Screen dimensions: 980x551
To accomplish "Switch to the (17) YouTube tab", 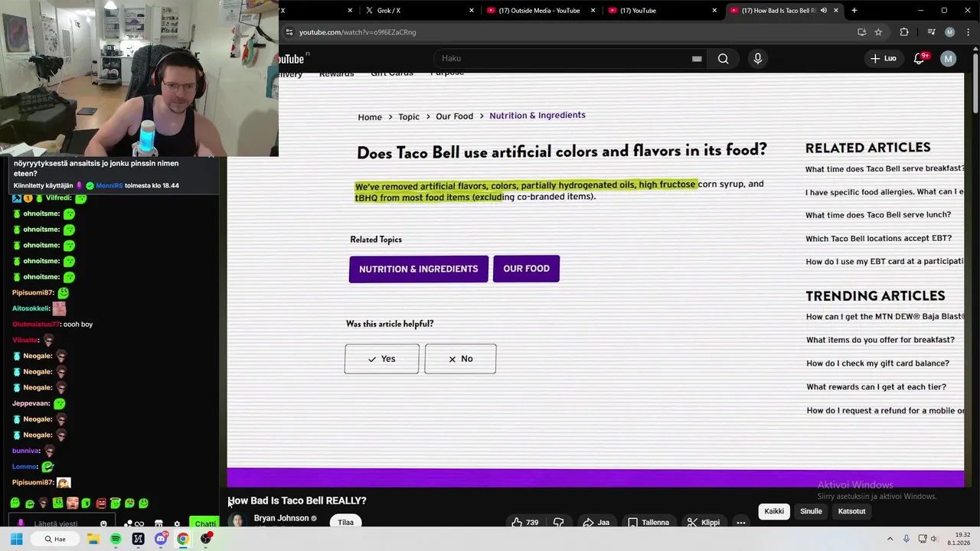I will pyautogui.click(x=662, y=11).
